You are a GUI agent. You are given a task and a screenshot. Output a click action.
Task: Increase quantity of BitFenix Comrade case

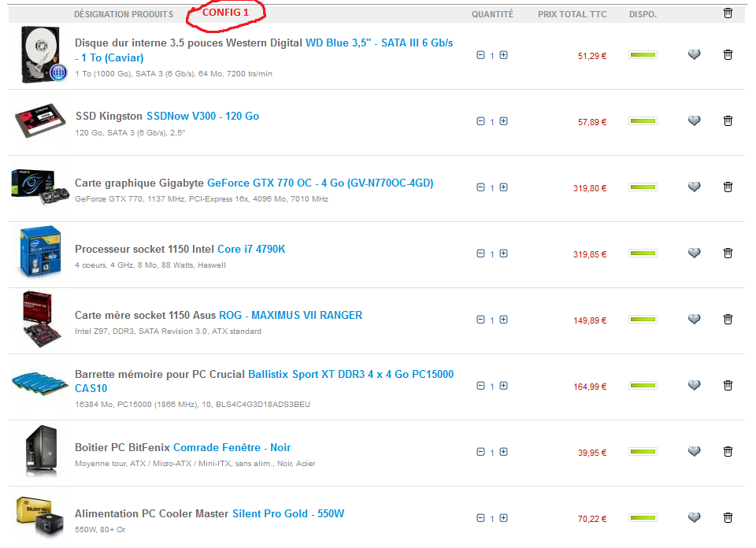pyautogui.click(x=503, y=452)
